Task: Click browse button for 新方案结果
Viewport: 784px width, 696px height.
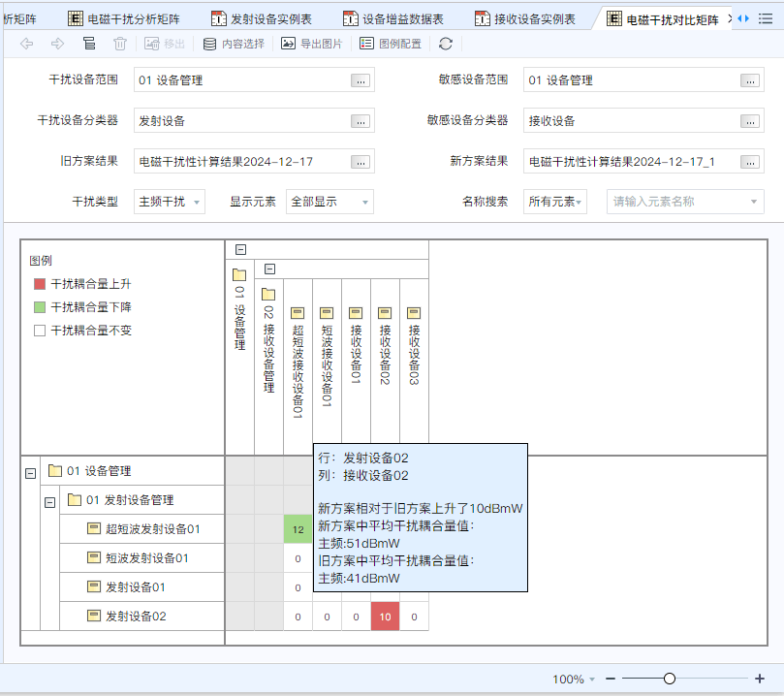Action: click(x=750, y=162)
